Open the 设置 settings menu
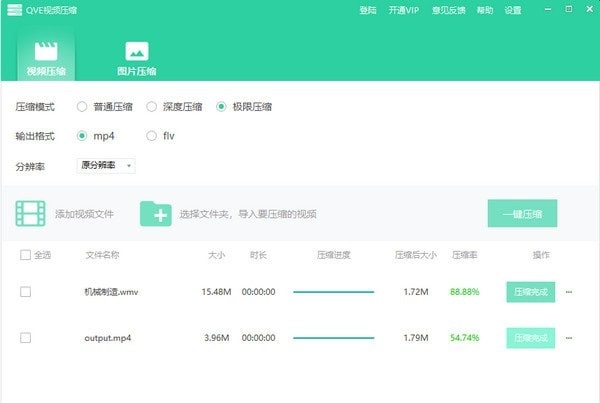The width and height of the screenshot is (600, 403). (x=513, y=10)
